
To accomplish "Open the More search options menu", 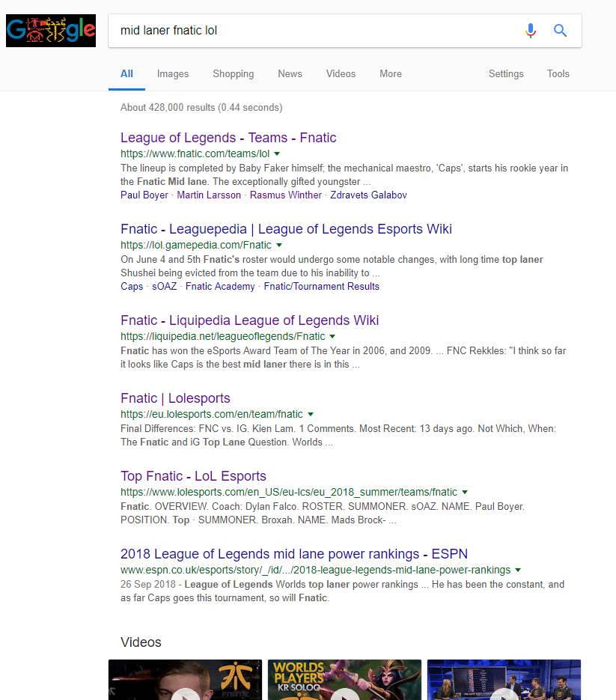I will pyautogui.click(x=391, y=73).
